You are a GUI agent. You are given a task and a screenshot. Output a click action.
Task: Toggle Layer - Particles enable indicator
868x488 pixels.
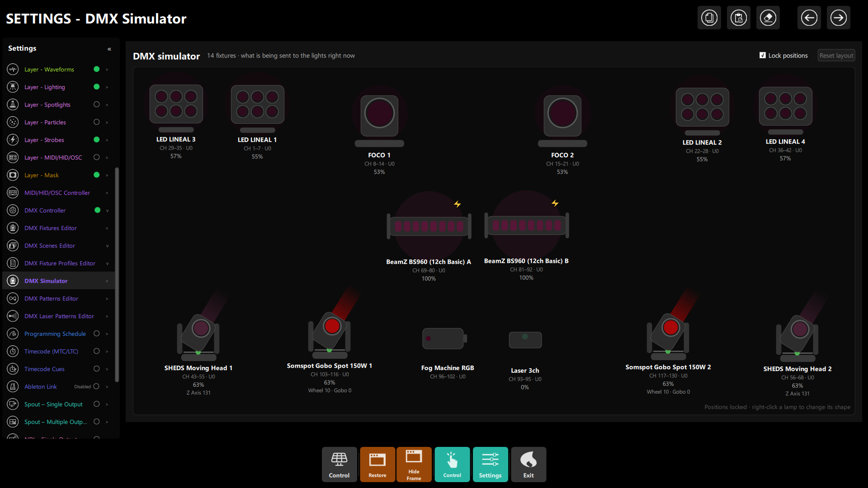pyautogui.click(x=96, y=122)
